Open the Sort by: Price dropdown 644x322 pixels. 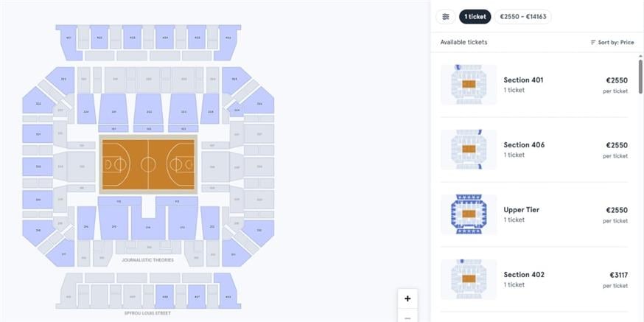click(612, 43)
